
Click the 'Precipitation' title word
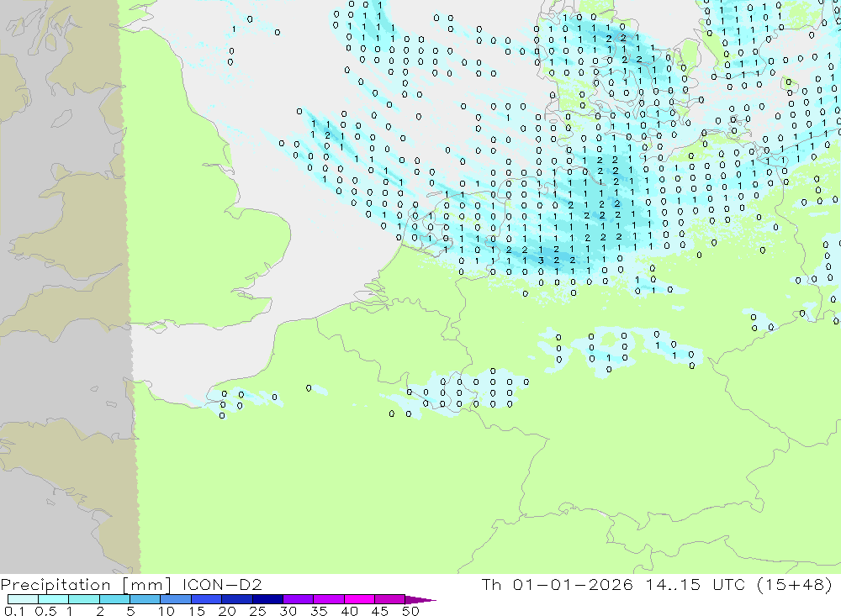(x=56, y=585)
